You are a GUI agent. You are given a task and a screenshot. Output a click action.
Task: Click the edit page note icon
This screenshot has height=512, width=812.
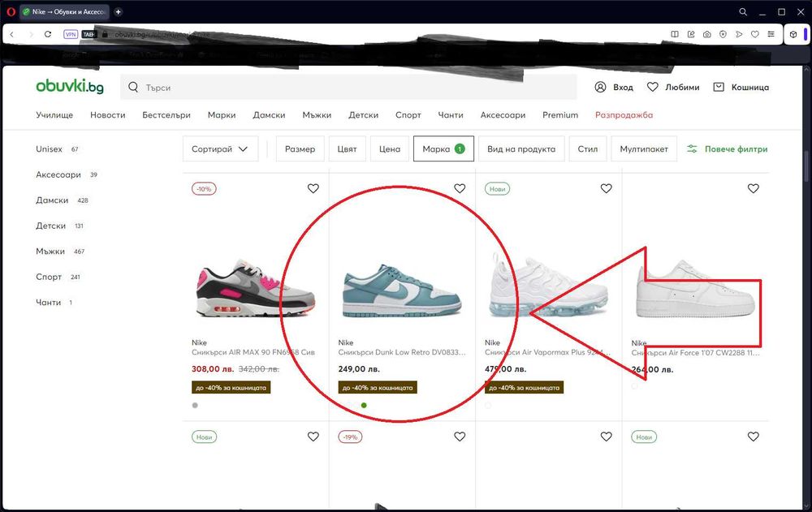(x=691, y=34)
